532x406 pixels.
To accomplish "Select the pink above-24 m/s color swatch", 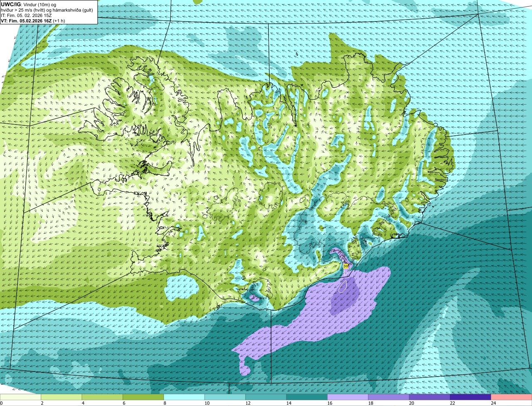I will point(512,397).
